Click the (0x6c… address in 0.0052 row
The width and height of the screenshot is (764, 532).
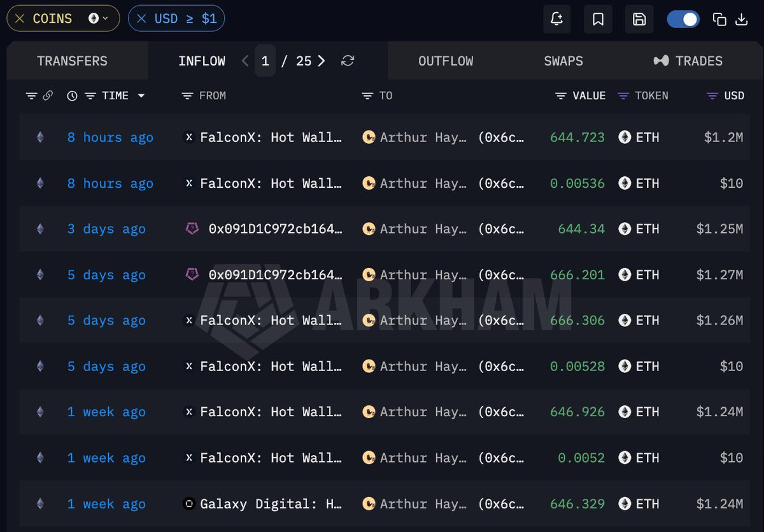tap(502, 458)
